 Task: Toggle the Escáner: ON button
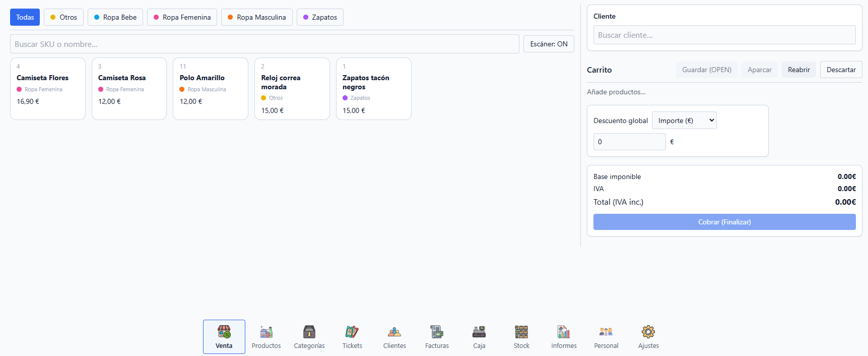tap(549, 44)
